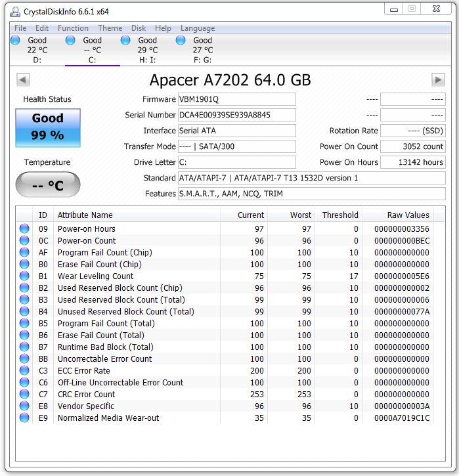This screenshot has width=459, height=476.
Task: Close the CrystalDiskInfo window
Action: [x=436, y=9]
